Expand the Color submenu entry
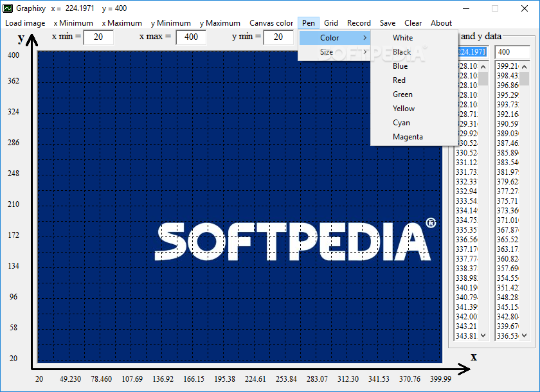The width and height of the screenshot is (540, 392). coord(334,38)
